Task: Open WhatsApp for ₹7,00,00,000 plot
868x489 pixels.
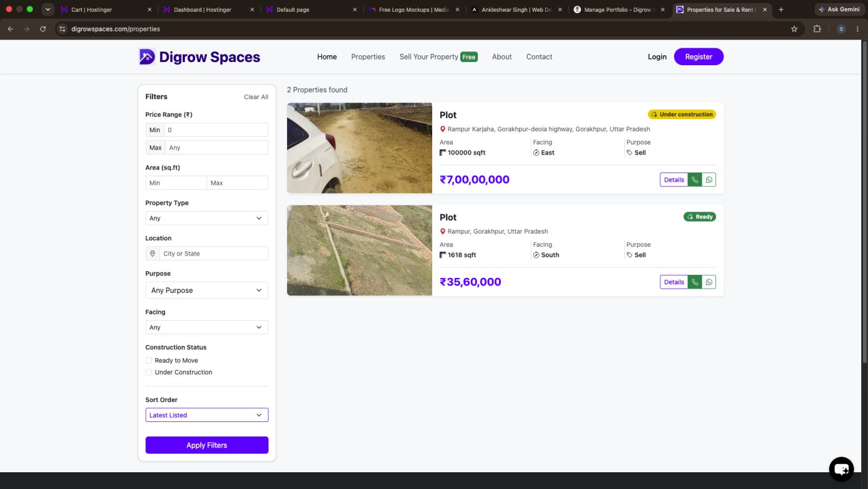Action: coord(709,180)
